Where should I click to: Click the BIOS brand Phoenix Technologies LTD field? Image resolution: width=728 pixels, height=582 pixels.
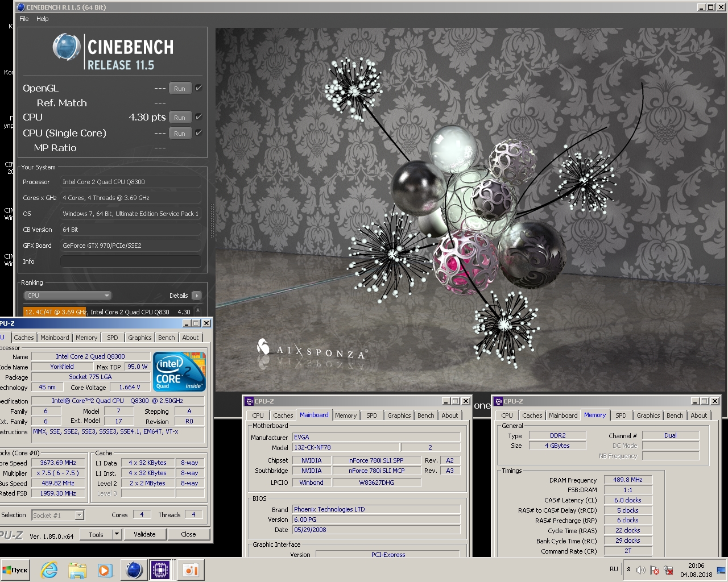376,509
